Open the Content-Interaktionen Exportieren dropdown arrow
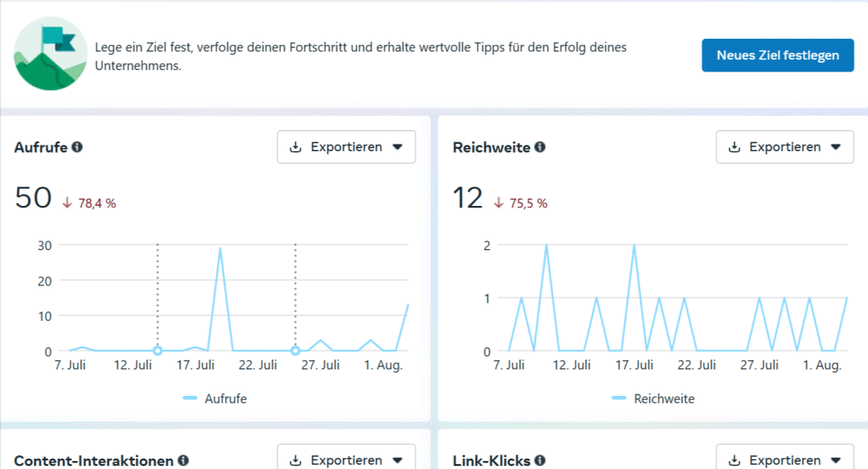Screen dimensions: 868x469 397,461
